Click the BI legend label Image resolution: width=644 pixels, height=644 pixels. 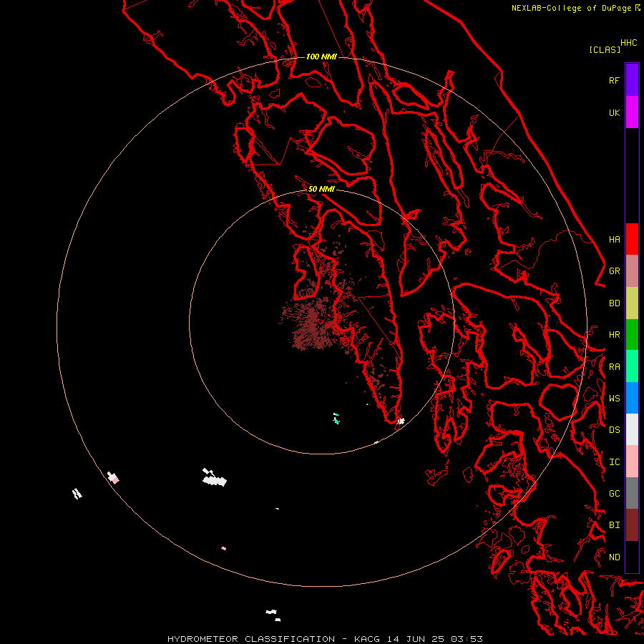point(614,525)
